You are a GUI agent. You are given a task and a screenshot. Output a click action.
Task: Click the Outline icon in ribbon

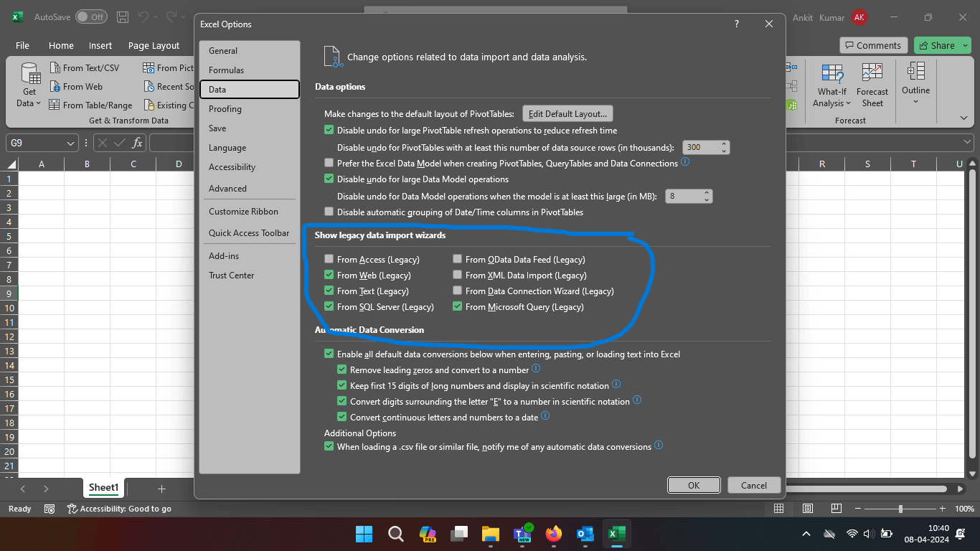[x=915, y=72]
